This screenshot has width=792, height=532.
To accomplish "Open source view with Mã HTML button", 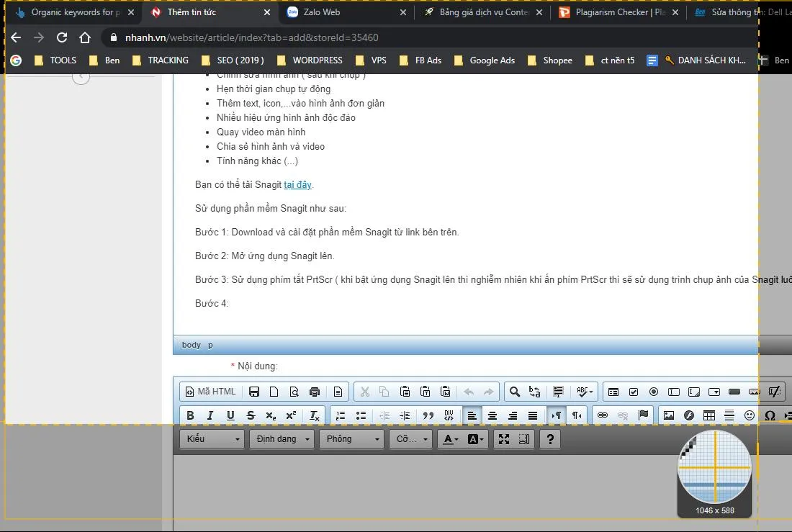I will (x=210, y=391).
